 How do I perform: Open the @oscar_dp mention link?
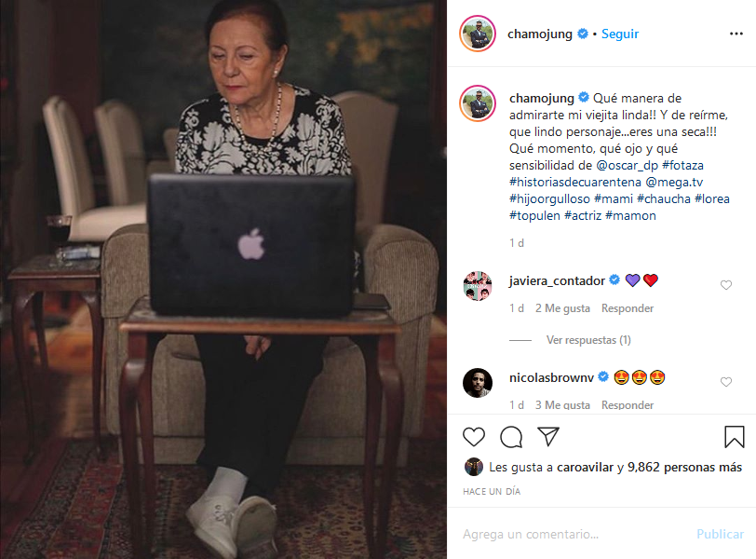pyautogui.click(x=627, y=166)
